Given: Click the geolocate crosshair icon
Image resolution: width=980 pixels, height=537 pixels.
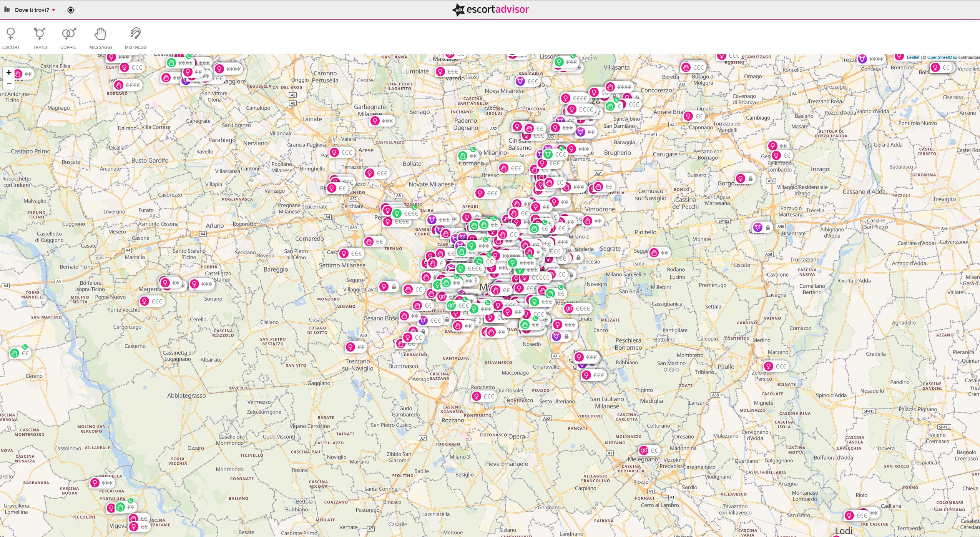Looking at the screenshot, I should pyautogui.click(x=71, y=10).
